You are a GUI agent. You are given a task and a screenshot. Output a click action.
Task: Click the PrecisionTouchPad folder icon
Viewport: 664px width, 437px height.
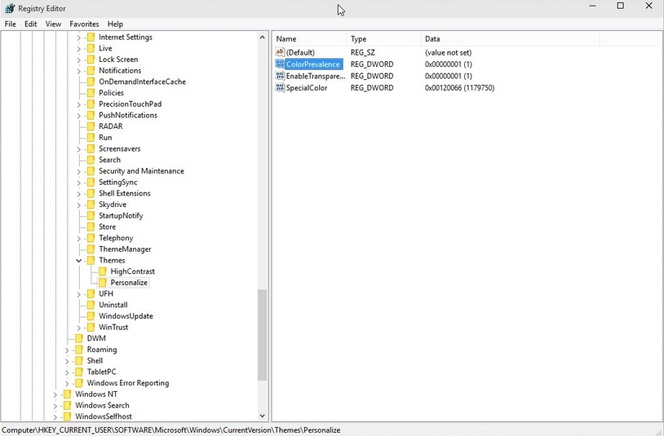[x=91, y=104]
